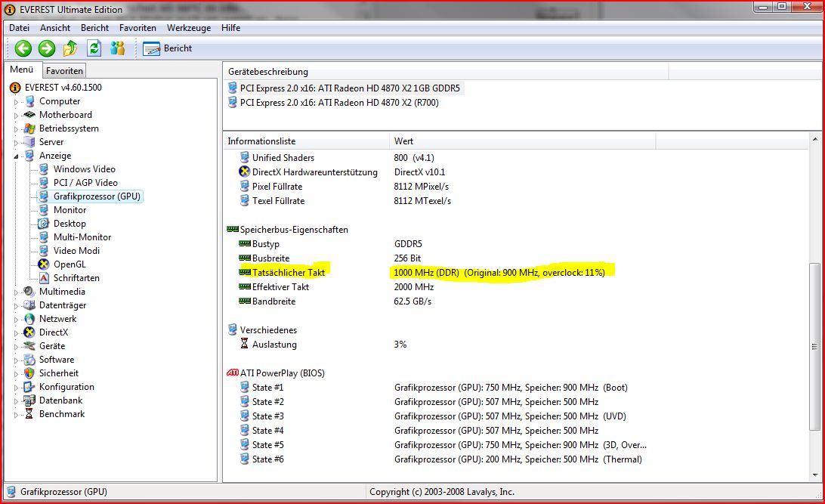This screenshot has height=504, width=825.
Task: Switch to the Favoriten tab
Action: 64,70
